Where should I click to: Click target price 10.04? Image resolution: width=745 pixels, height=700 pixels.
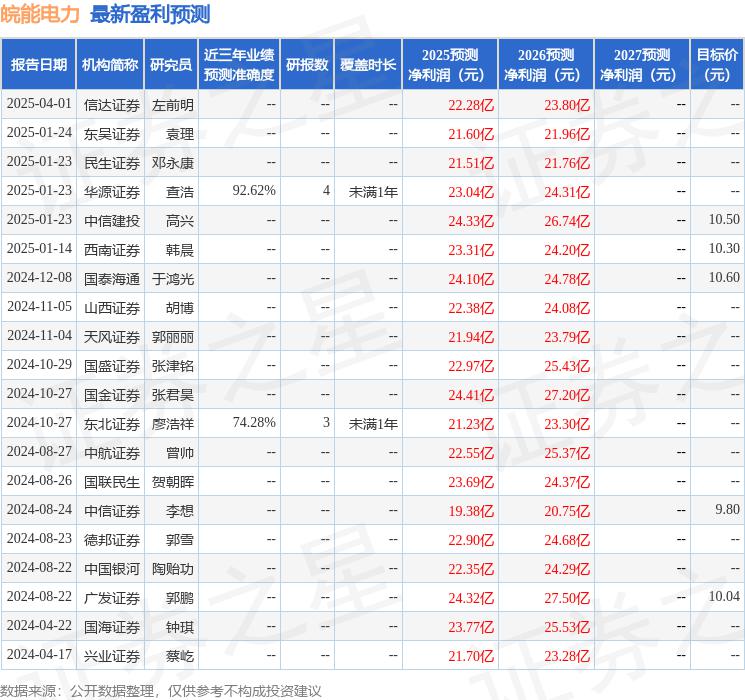[x=724, y=596]
